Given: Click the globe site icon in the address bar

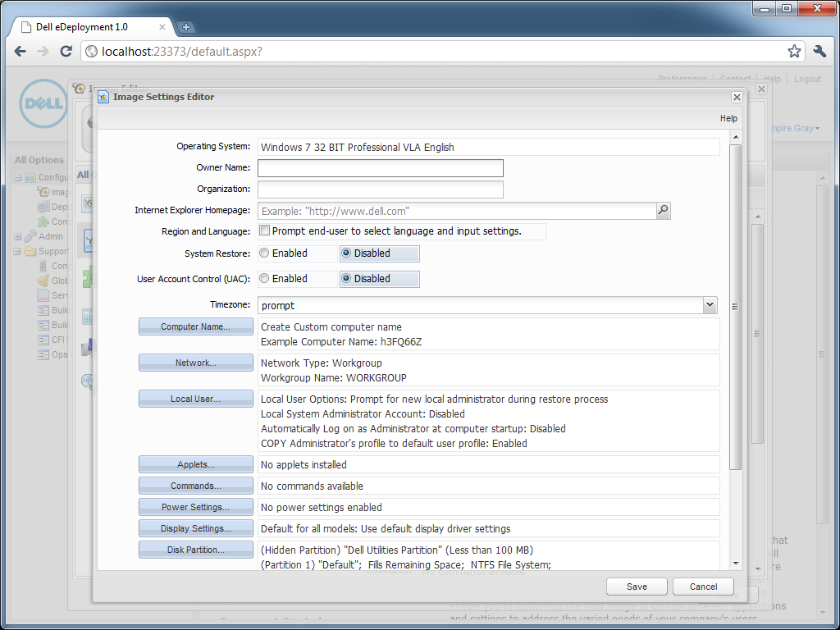Looking at the screenshot, I should click(92, 52).
